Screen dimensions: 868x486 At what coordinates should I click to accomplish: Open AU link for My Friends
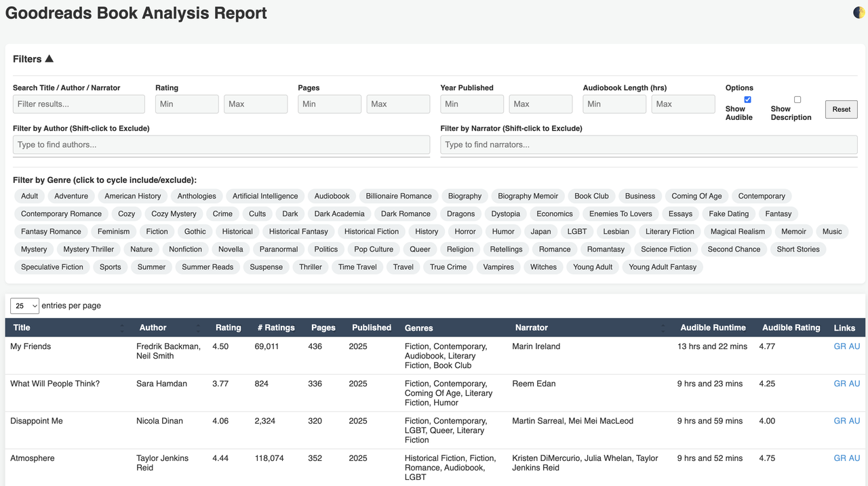854,346
